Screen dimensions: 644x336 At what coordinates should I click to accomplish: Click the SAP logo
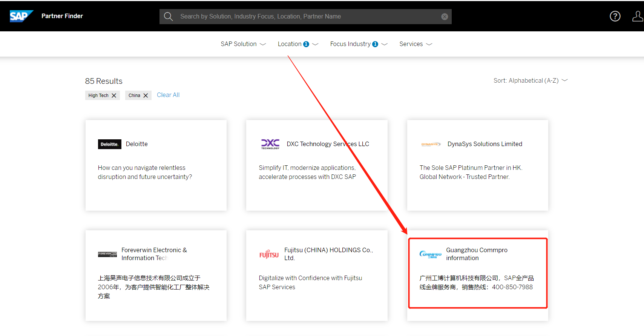[21, 16]
